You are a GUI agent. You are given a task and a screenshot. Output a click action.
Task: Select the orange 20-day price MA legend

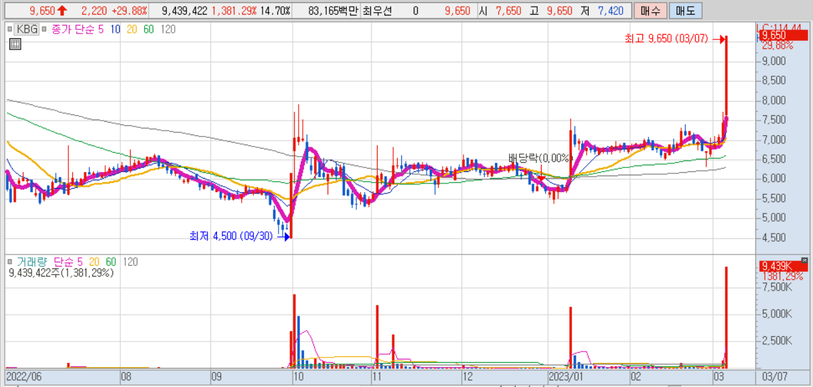132,30
